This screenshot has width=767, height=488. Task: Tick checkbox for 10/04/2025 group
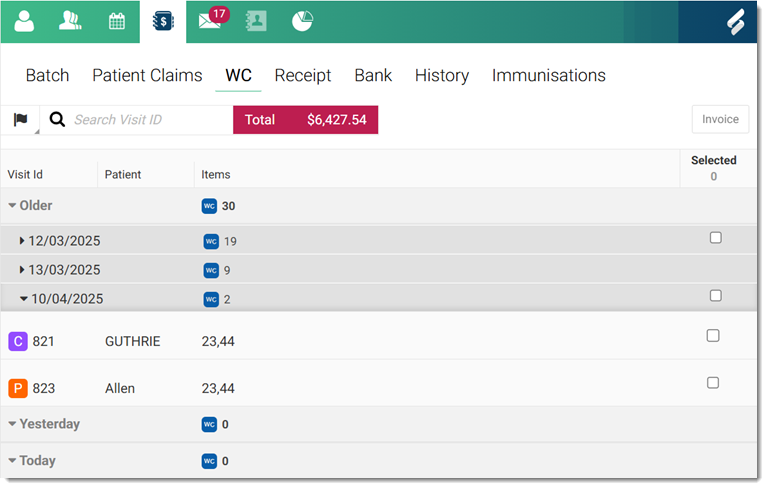(716, 295)
